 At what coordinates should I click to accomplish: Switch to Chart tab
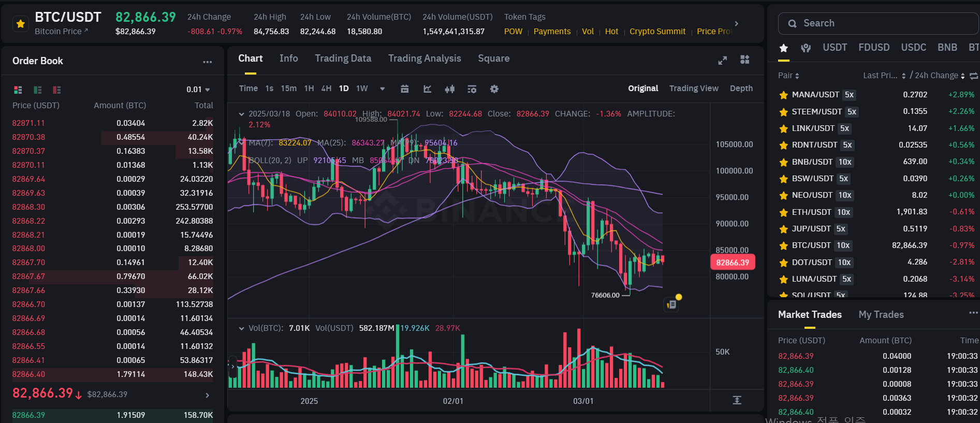click(x=251, y=59)
